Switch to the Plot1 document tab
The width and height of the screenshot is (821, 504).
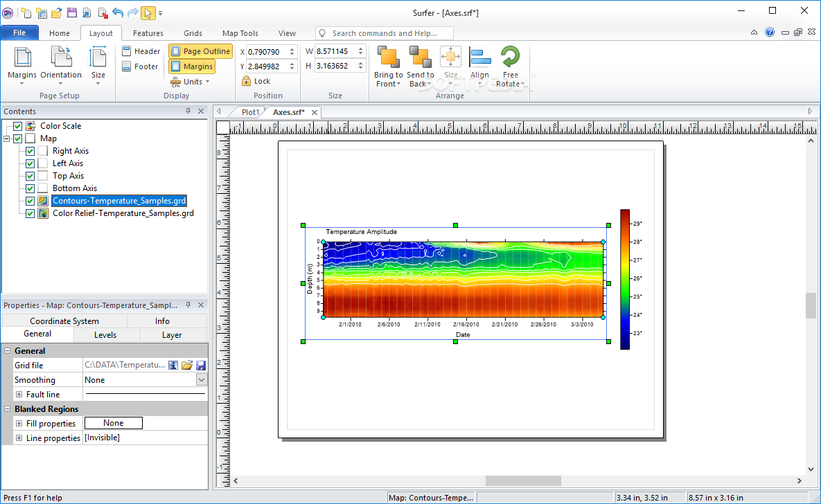pos(250,112)
